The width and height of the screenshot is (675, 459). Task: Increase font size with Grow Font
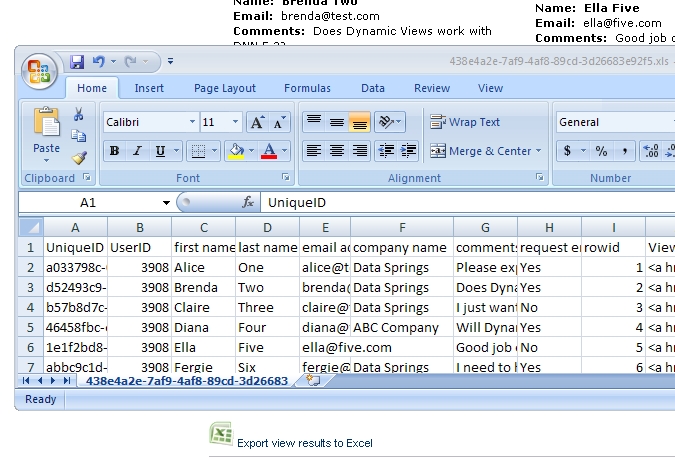257,122
